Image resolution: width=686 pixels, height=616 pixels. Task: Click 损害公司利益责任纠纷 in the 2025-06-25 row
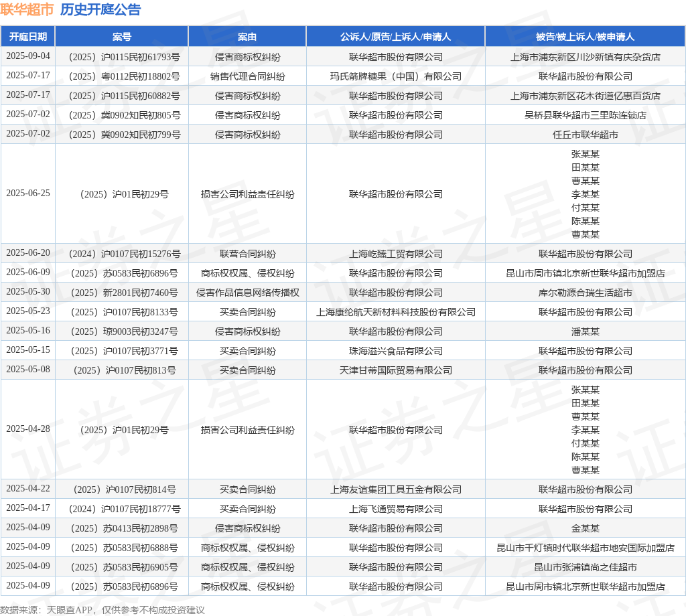pos(247,194)
